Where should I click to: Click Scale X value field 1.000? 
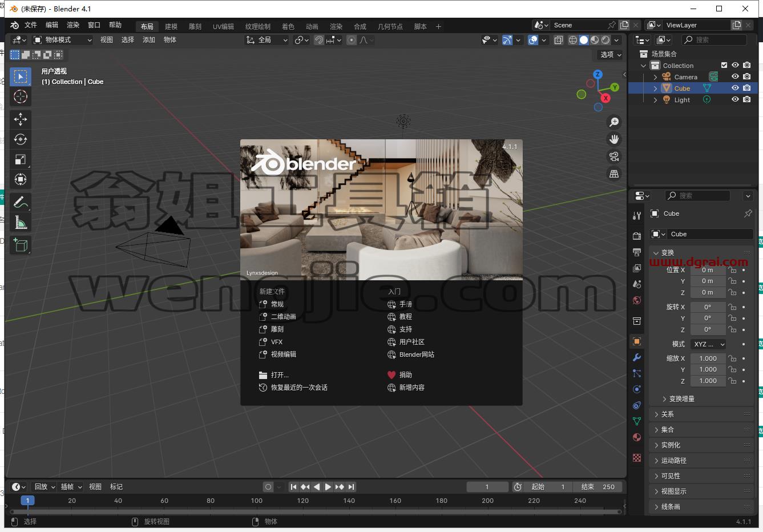pyautogui.click(x=708, y=358)
